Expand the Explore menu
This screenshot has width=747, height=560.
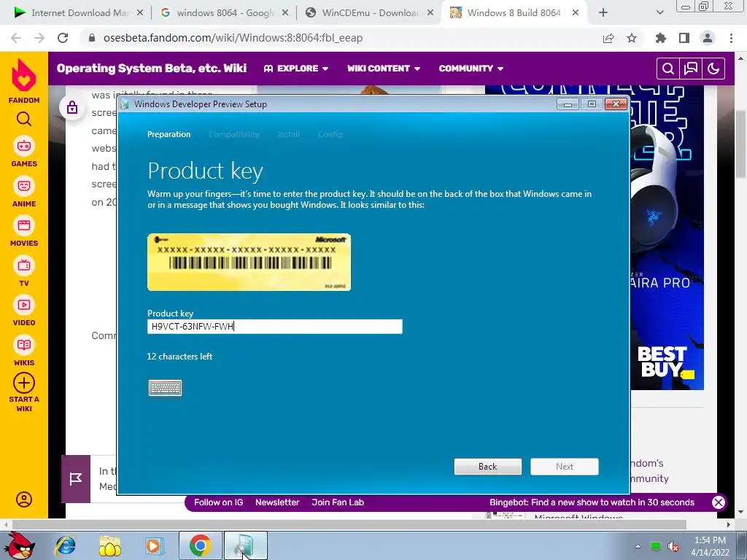tap(296, 69)
